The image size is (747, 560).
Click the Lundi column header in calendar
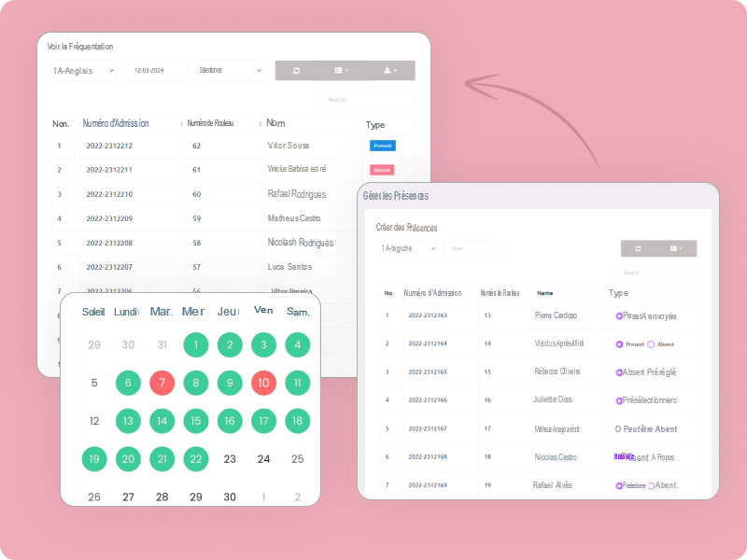pos(127,312)
